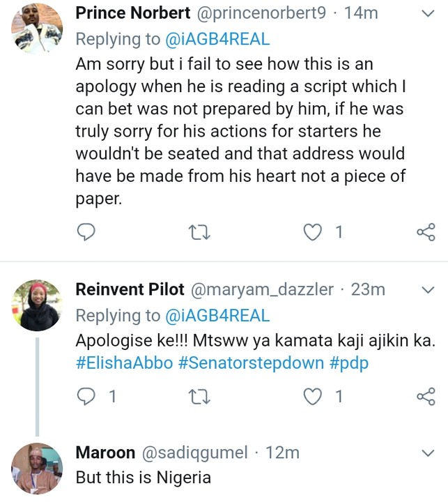Open Maroon's profile by name
448x502 pixels.
pyautogui.click(x=105, y=452)
